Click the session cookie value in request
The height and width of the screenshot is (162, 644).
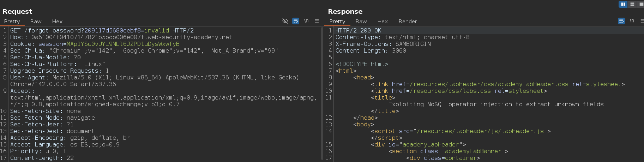[123, 44]
